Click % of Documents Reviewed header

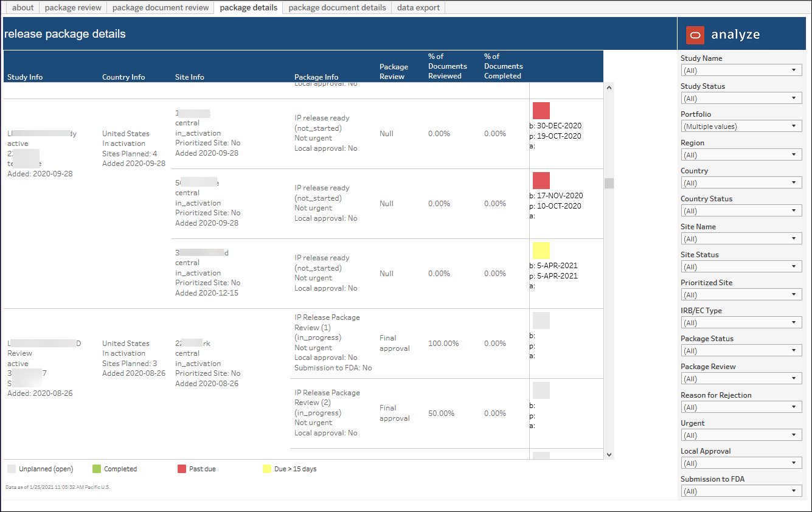448,66
